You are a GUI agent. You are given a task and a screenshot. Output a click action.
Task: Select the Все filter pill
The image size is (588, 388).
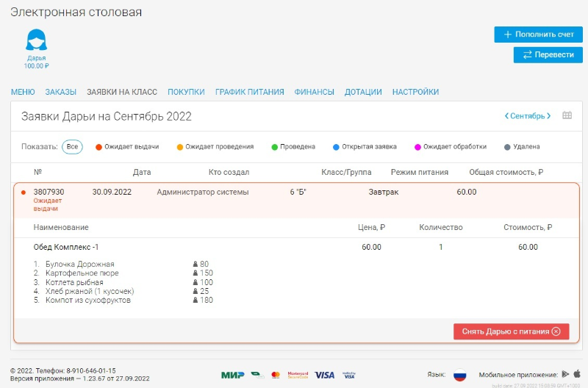tap(72, 146)
